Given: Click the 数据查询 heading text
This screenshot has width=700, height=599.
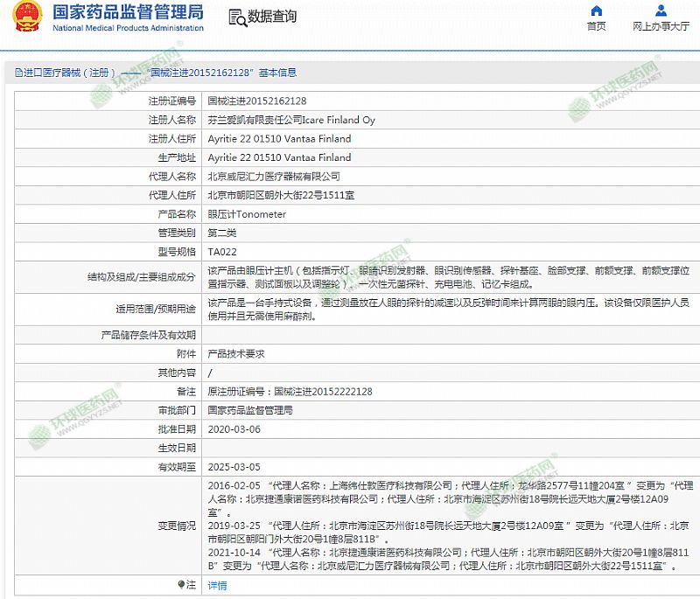Looking at the screenshot, I should pyautogui.click(x=272, y=17).
